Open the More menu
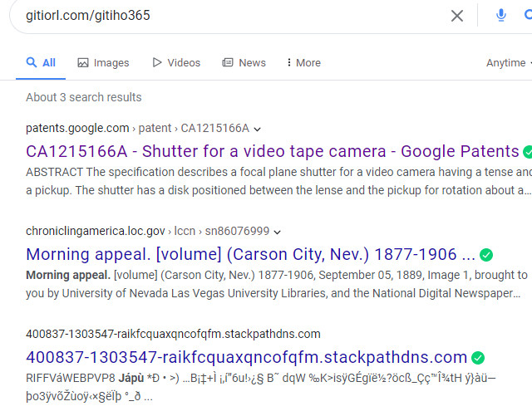Image resolution: width=532 pixels, height=416 pixels. (303, 63)
